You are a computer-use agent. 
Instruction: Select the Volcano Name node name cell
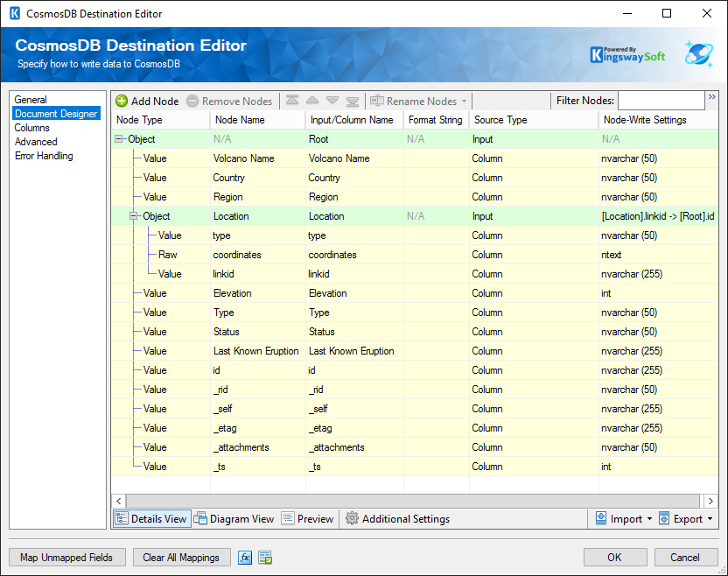coord(257,158)
